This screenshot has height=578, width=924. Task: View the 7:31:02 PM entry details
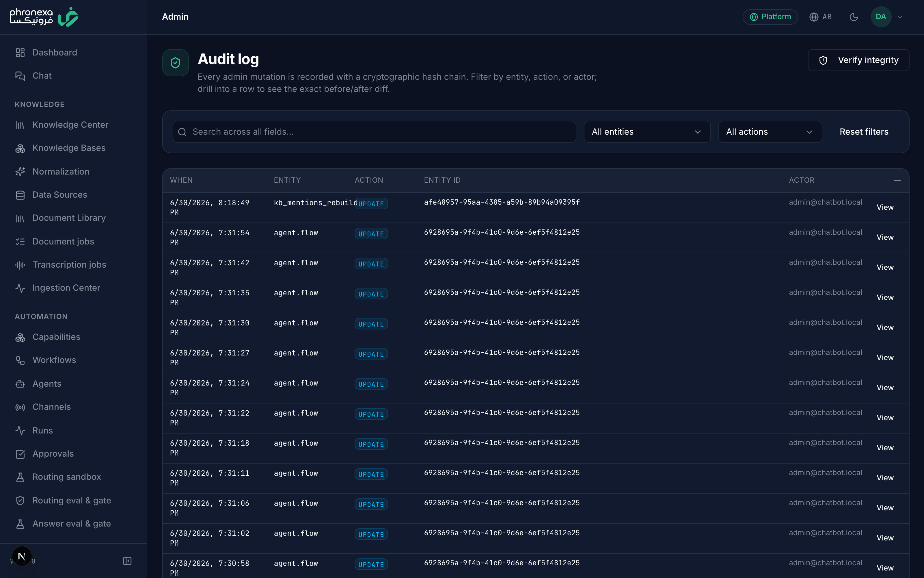pos(885,538)
